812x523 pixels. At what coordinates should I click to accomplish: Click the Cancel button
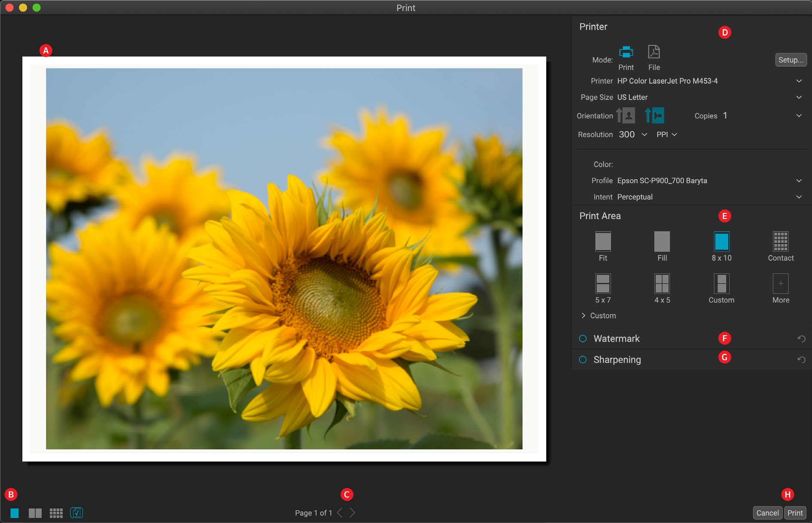pyautogui.click(x=767, y=513)
